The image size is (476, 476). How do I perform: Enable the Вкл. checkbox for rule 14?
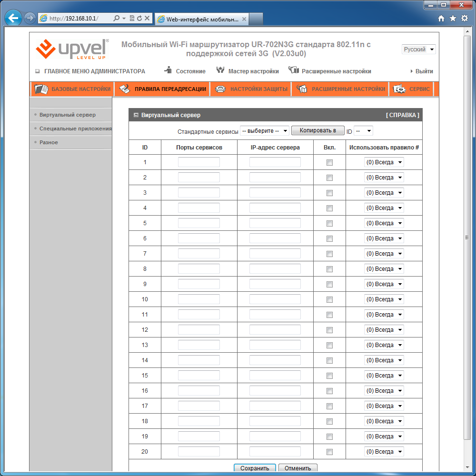pos(329,361)
